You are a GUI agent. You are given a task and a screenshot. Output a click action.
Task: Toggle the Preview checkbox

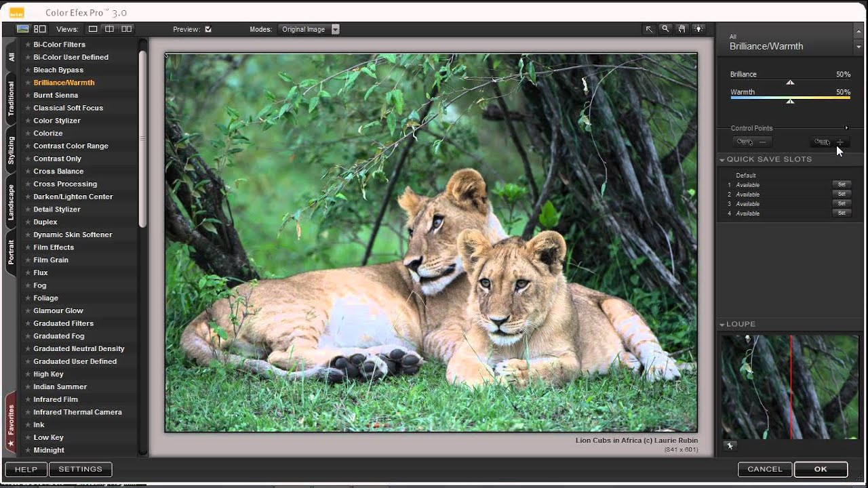pyautogui.click(x=208, y=29)
